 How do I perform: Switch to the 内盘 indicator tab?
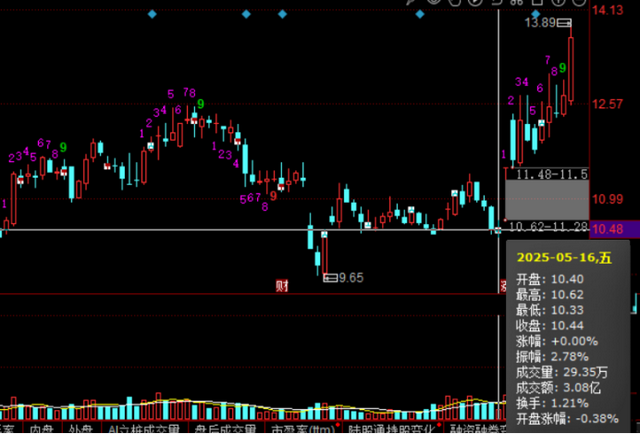[42, 429]
